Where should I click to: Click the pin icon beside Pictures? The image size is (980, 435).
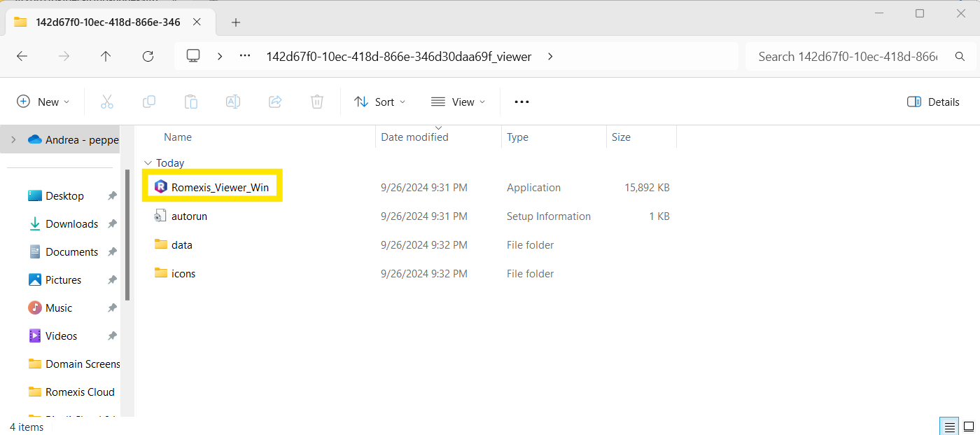click(112, 280)
